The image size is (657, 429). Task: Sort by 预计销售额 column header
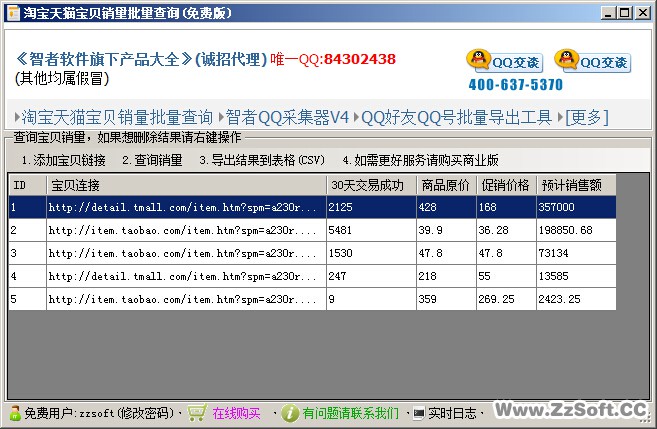576,185
